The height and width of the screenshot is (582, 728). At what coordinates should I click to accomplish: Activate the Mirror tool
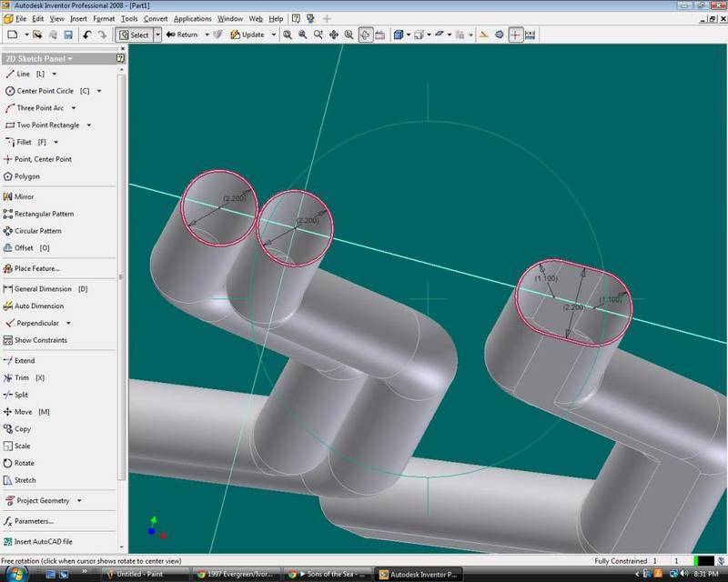(24, 196)
